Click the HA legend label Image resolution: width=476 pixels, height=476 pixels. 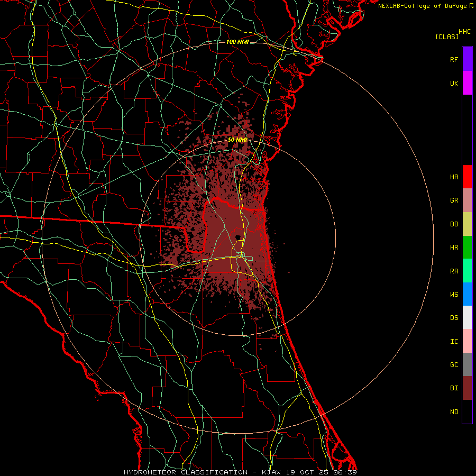point(454,177)
